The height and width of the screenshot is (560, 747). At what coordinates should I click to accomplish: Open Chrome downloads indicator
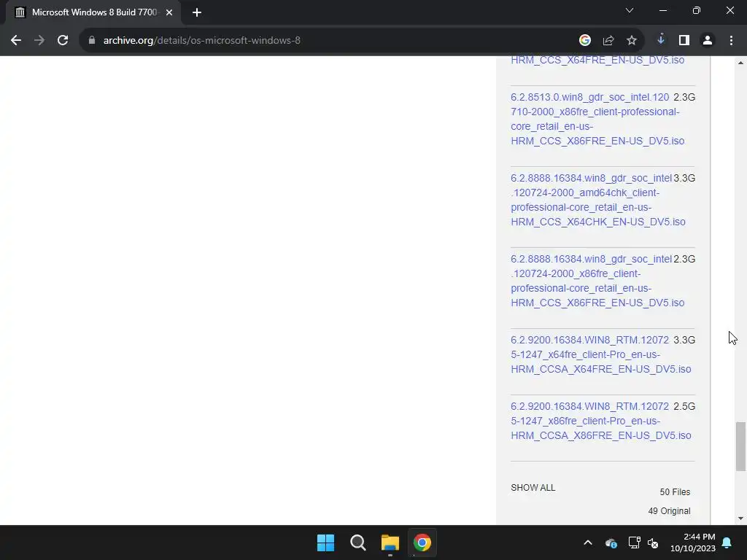coord(661,40)
